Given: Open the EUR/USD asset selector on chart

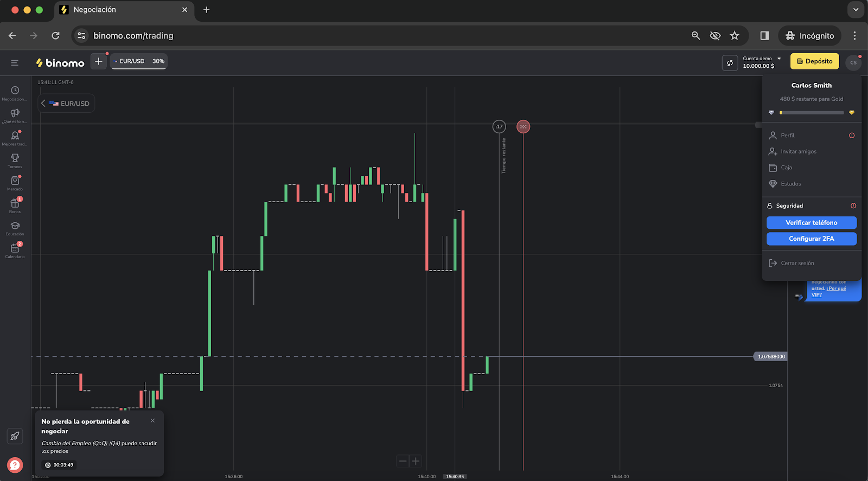Looking at the screenshot, I should (x=66, y=104).
